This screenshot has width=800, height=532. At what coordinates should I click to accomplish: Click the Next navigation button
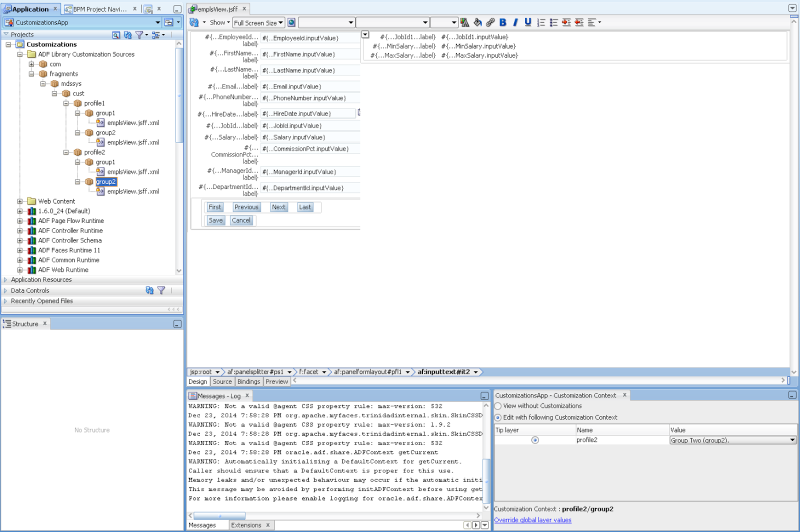tap(279, 207)
